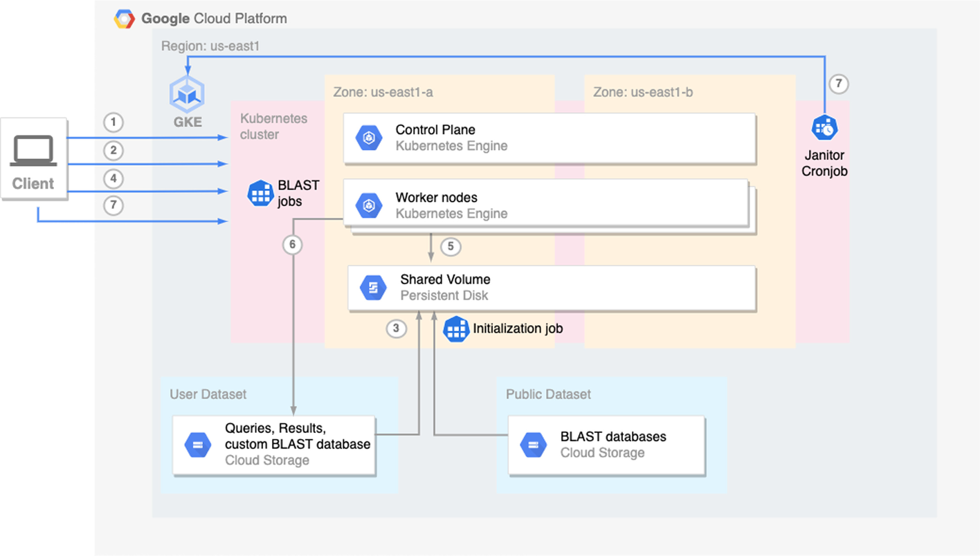The width and height of the screenshot is (980, 556).
Task: Click the 'Kubernetes cluster' label
Action: (x=274, y=127)
